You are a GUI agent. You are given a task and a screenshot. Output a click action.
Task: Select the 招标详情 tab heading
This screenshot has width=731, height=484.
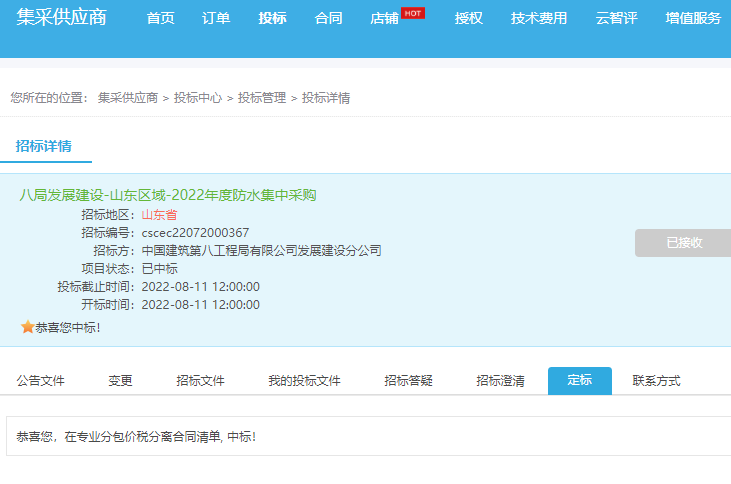pyautogui.click(x=44, y=146)
